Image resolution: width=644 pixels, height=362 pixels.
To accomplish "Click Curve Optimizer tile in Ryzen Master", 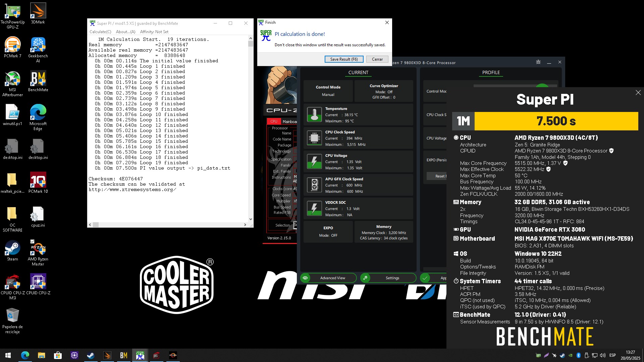I will click(384, 91).
